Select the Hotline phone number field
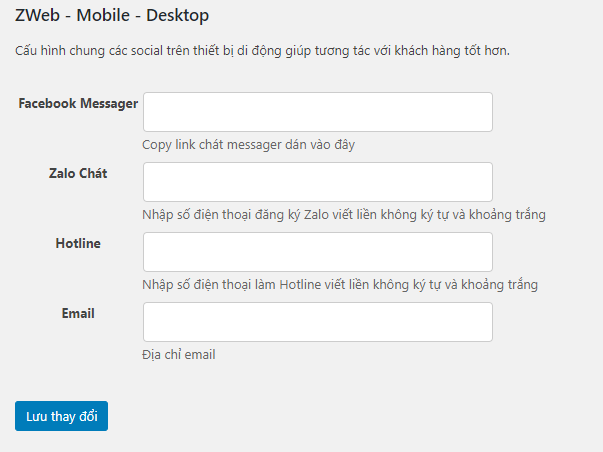Screen dimensions: 603x452 click(318, 252)
